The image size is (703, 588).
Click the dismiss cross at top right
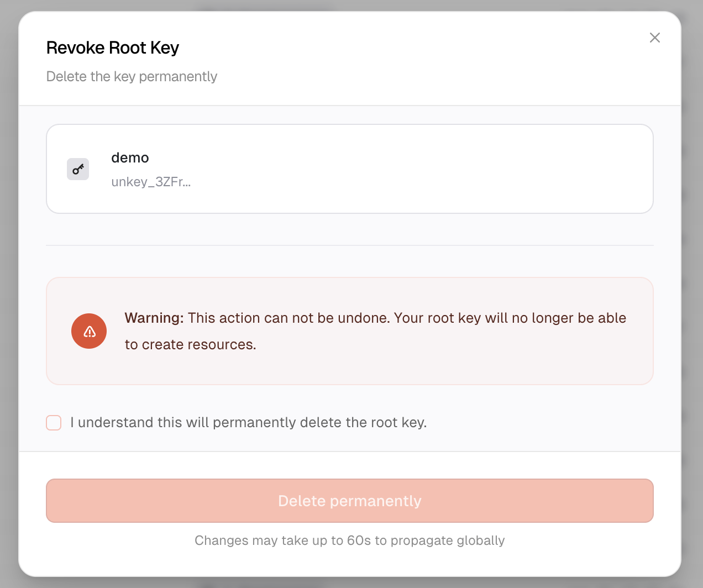click(655, 38)
